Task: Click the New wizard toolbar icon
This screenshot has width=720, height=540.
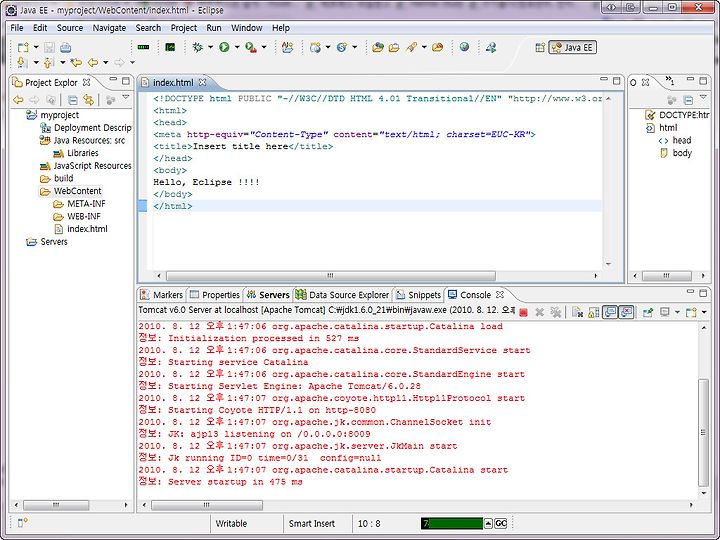Action: point(23,47)
